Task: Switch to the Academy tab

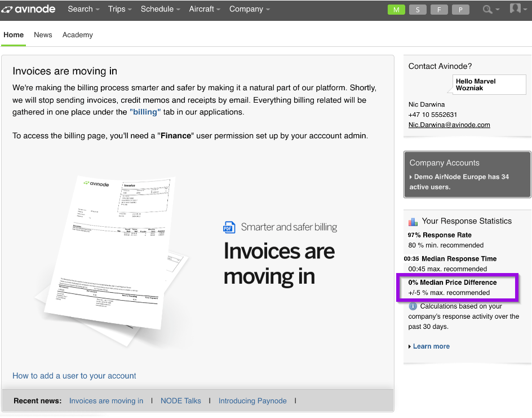Action: coord(78,35)
